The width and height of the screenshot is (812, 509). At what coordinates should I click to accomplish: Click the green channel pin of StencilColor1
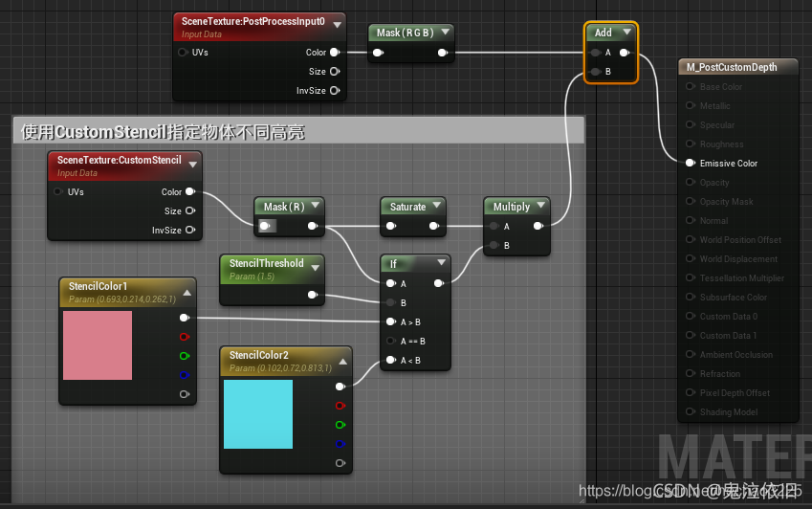coord(185,356)
